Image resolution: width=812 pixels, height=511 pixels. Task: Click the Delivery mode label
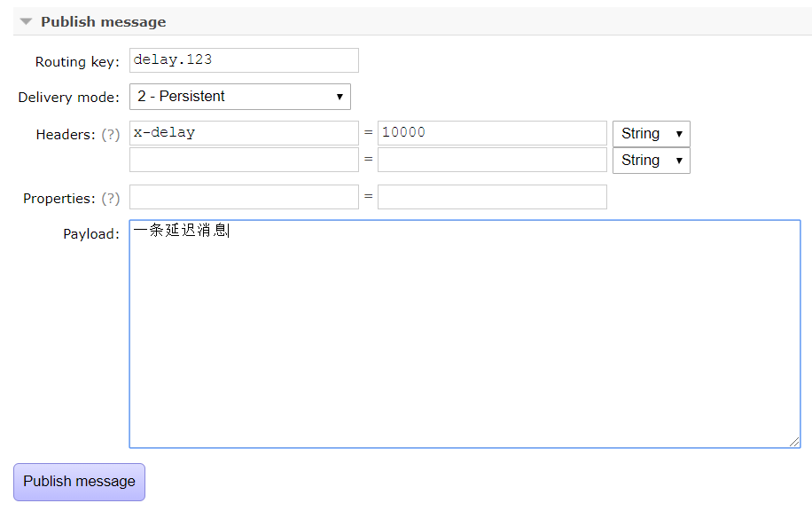(69, 98)
